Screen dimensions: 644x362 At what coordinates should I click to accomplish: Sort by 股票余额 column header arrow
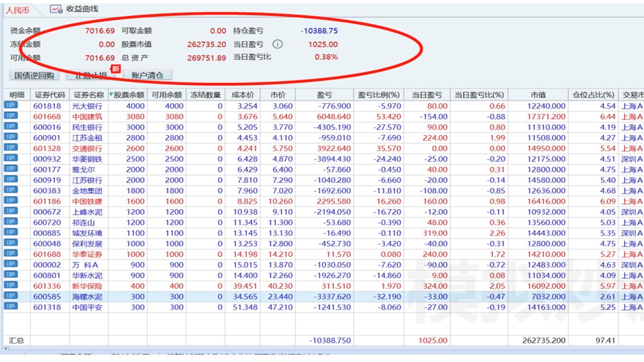(x=111, y=95)
